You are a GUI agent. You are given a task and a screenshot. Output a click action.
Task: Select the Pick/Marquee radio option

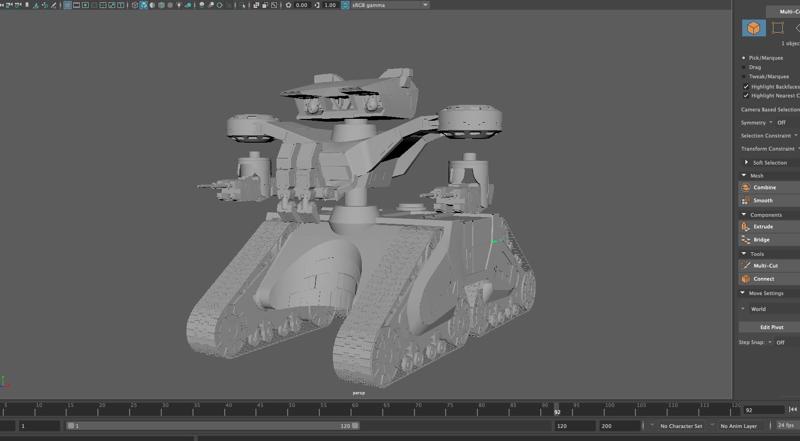click(744, 58)
